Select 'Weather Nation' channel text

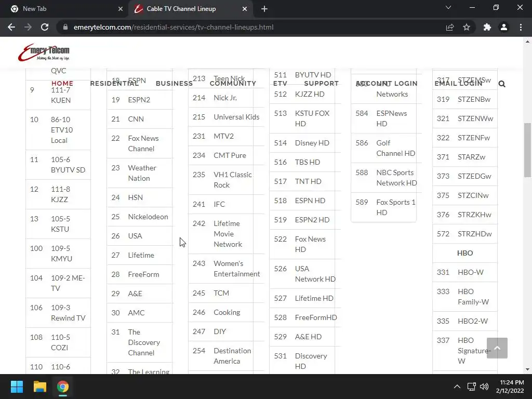point(142,173)
